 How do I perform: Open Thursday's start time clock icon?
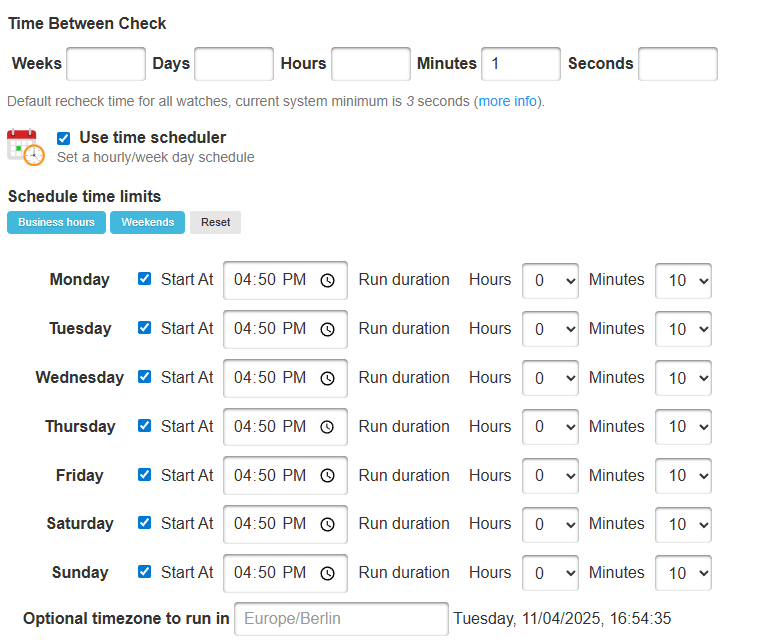tap(327, 427)
